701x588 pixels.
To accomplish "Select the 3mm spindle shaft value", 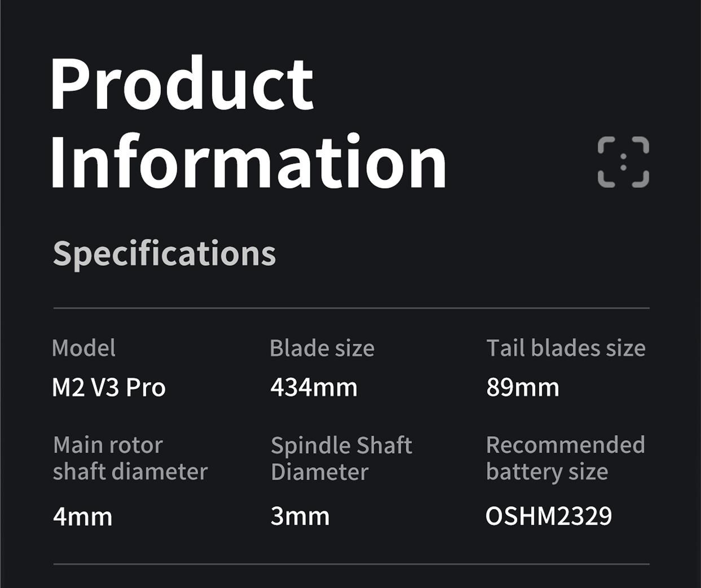I will point(300,516).
